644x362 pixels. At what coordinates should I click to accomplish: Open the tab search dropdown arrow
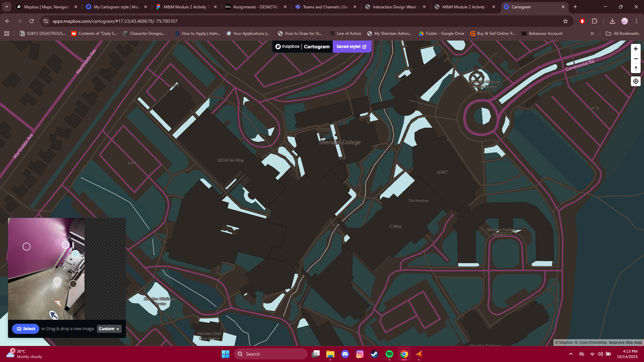(x=7, y=7)
